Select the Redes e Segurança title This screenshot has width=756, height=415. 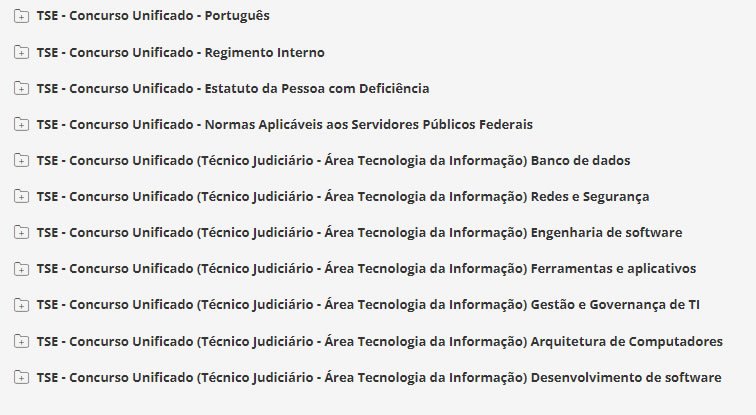click(x=342, y=196)
